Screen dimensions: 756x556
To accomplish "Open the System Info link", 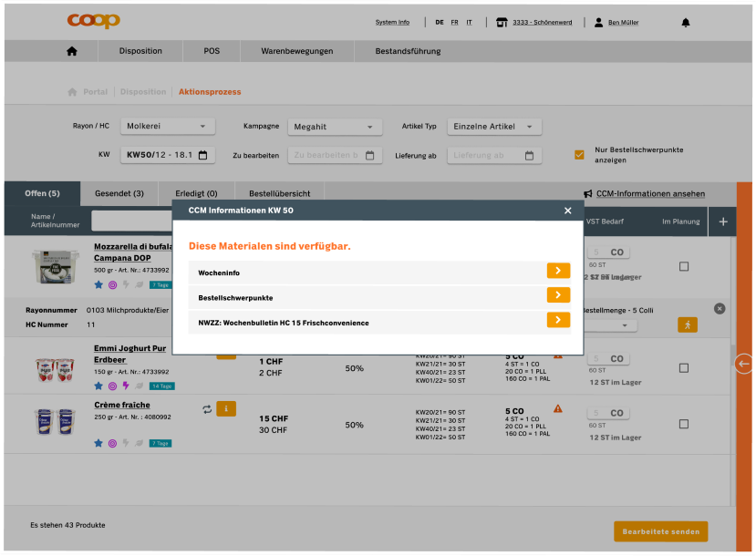I will coord(392,22).
